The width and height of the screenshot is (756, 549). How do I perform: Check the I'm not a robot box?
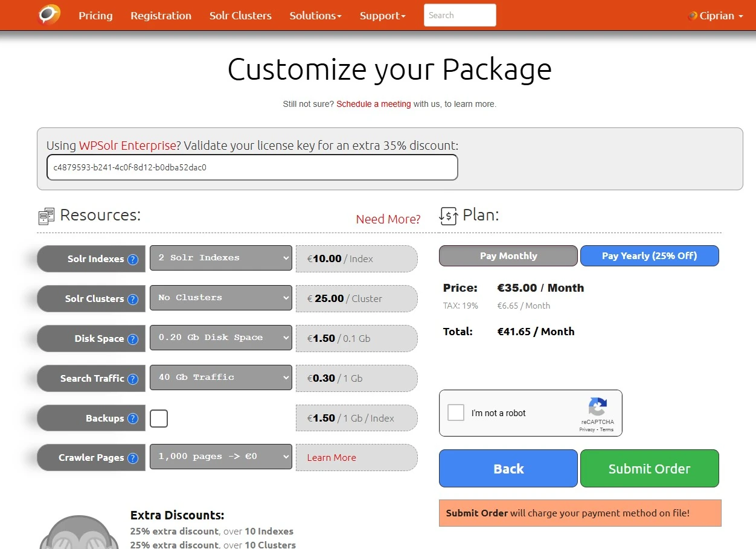pyautogui.click(x=456, y=413)
